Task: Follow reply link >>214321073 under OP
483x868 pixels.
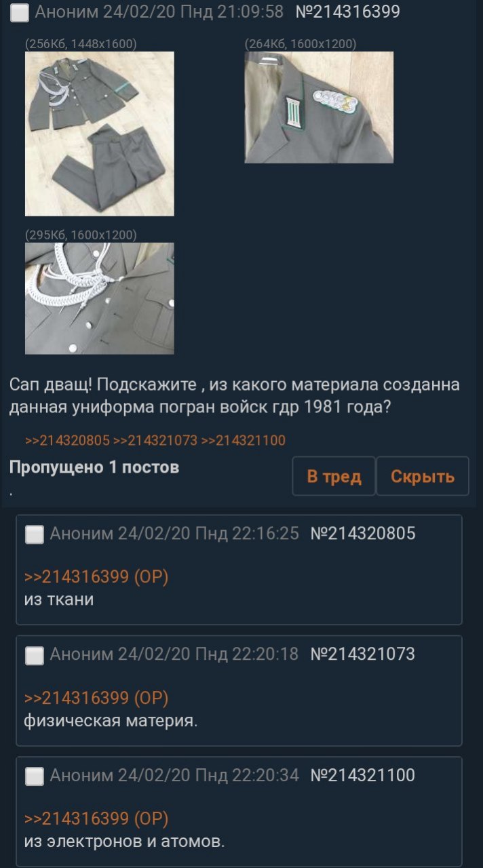Action: [155, 441]
